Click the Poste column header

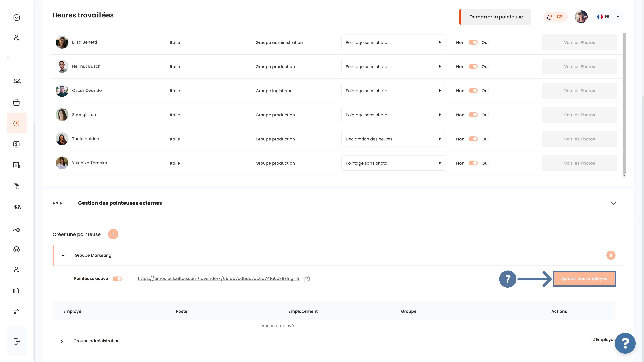pyautogui.click(x=182, y=311)
